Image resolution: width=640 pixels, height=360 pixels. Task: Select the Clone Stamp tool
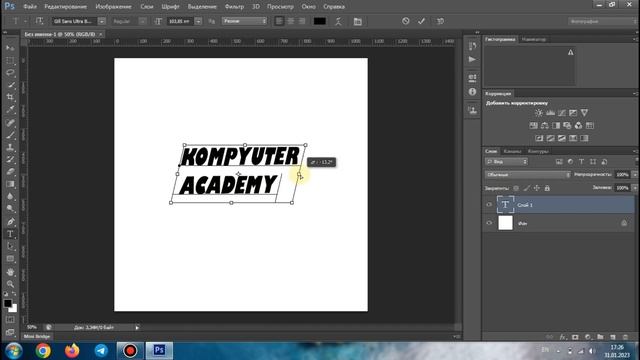point(10,147)
